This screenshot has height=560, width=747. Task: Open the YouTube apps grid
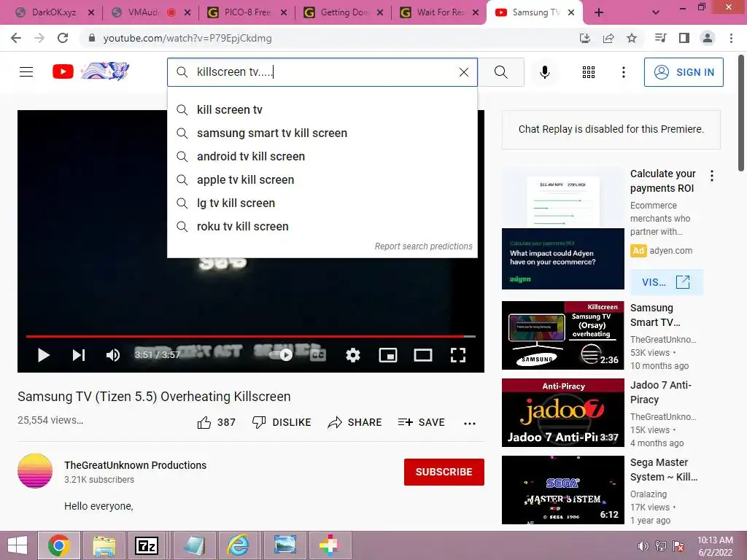click(589, 72)
